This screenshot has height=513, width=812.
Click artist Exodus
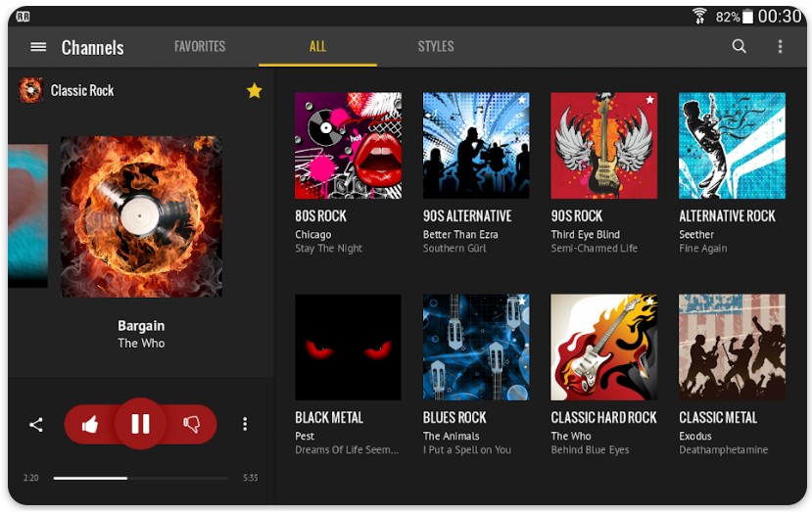click(x=695, y=436)
